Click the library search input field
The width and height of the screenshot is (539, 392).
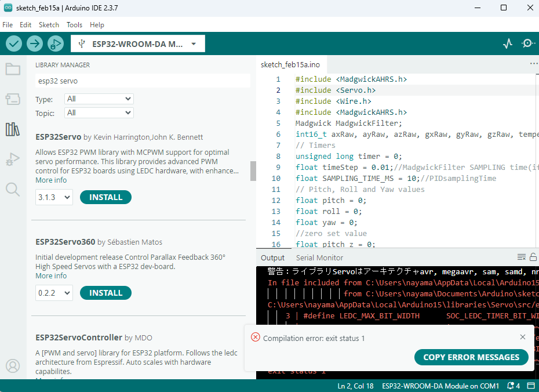point(142,81)
